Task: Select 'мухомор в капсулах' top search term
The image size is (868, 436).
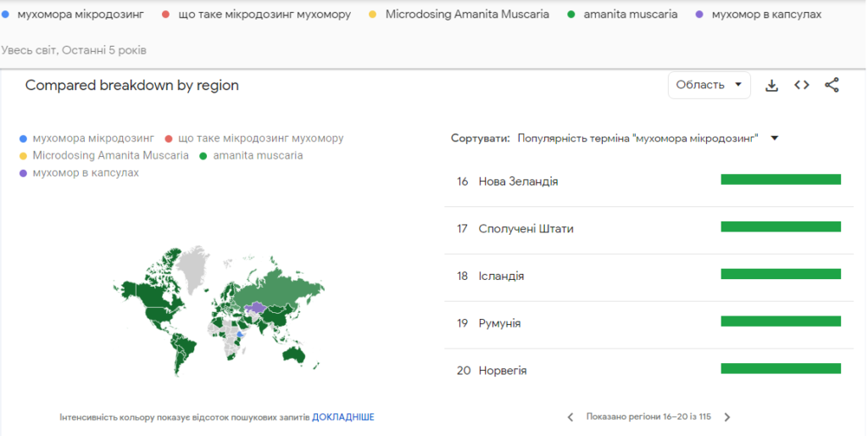Action: (x=765, y=14)
